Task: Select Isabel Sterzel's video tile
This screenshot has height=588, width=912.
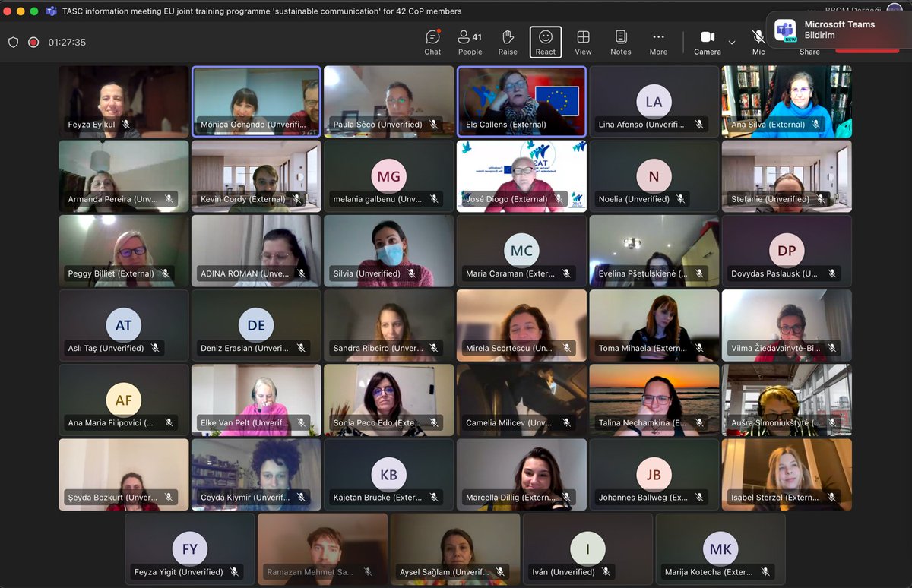Action: pos(787,475)
